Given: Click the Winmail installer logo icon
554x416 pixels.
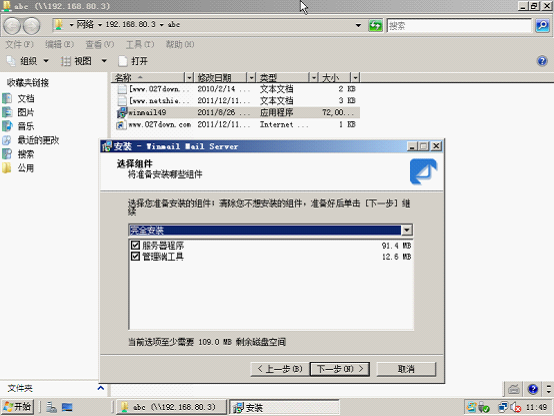Looking at the screenshot, I should point(423,171).
